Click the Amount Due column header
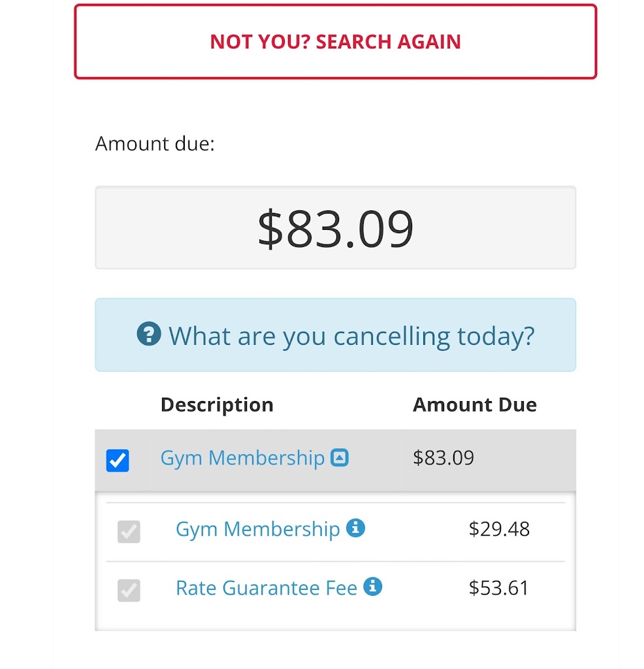Image resolution: width=644 pixels, height=669 pixels. pos(474,405)
